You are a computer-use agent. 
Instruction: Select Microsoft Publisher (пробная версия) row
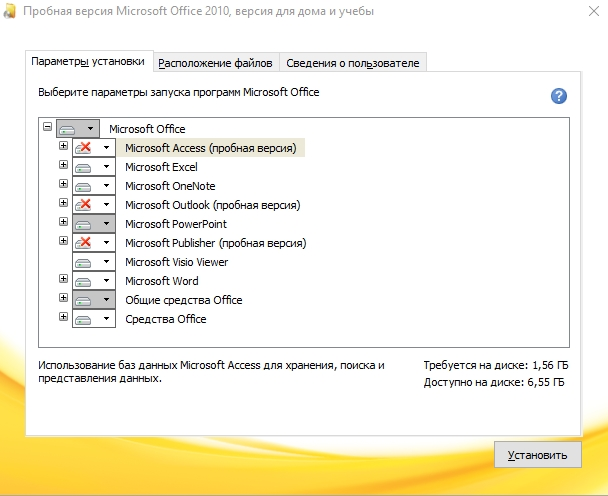[216, 243]
